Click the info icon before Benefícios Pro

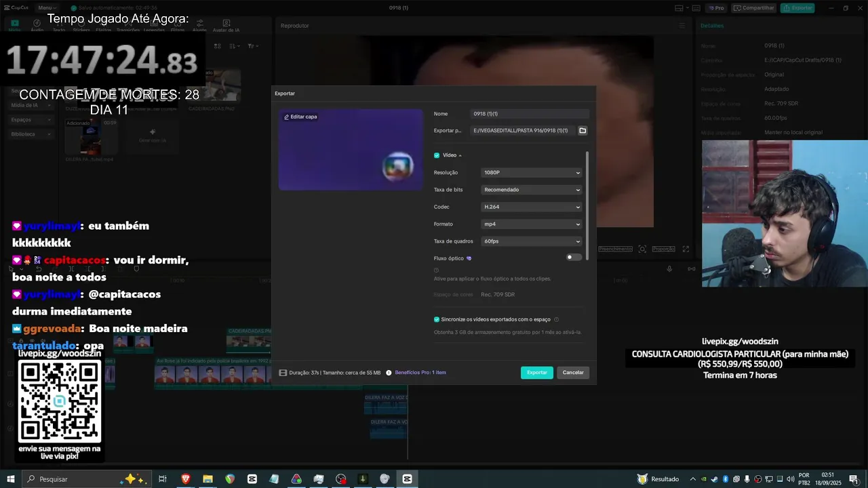389,373
